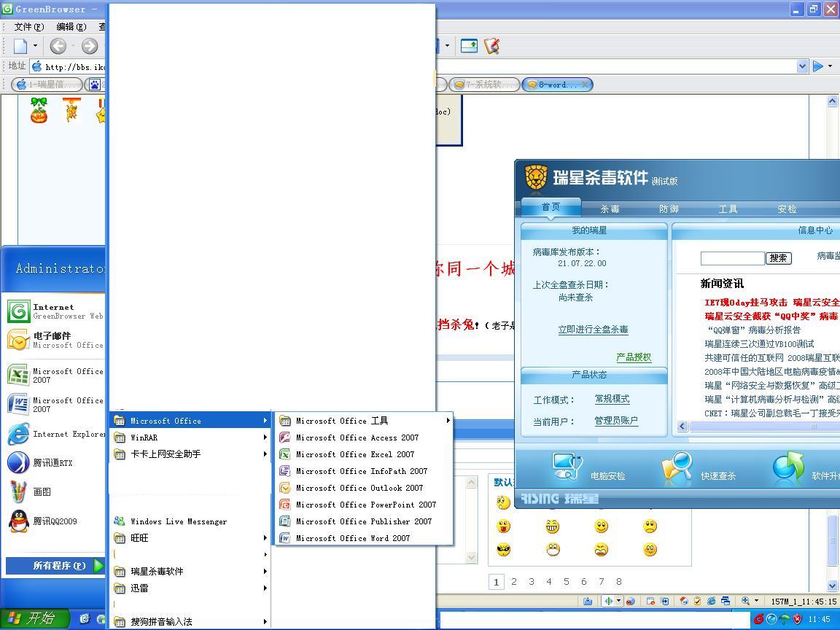
Task: Open the address bar history dropdown
Action: pos(802,66)
